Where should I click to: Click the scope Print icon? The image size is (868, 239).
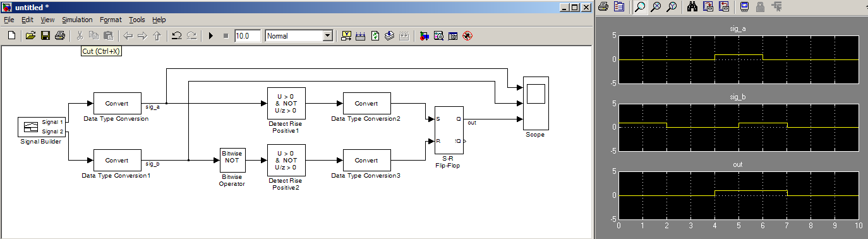[x=603, y=7]
